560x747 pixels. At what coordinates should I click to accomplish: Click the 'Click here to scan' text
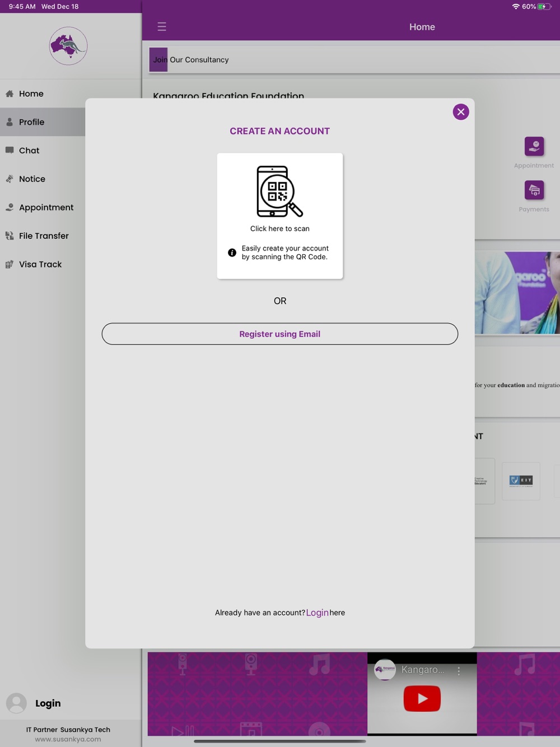[x=280, y=228]
